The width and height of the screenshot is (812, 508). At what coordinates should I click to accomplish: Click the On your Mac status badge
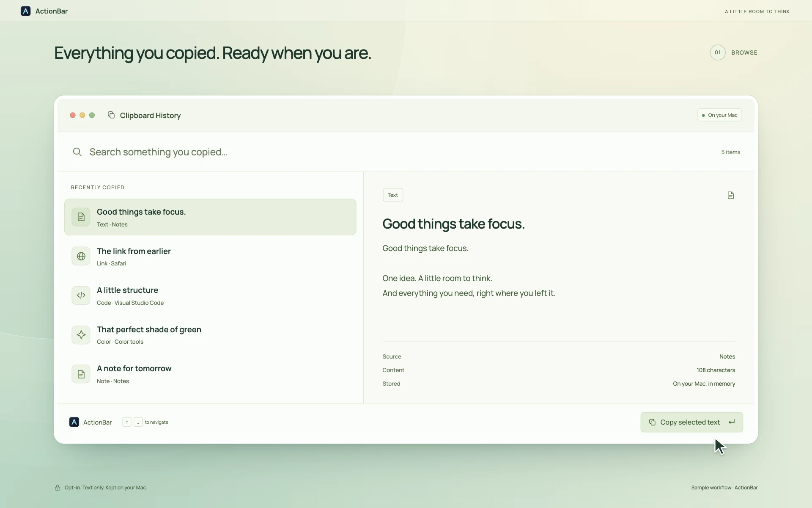tap(719, 115)
